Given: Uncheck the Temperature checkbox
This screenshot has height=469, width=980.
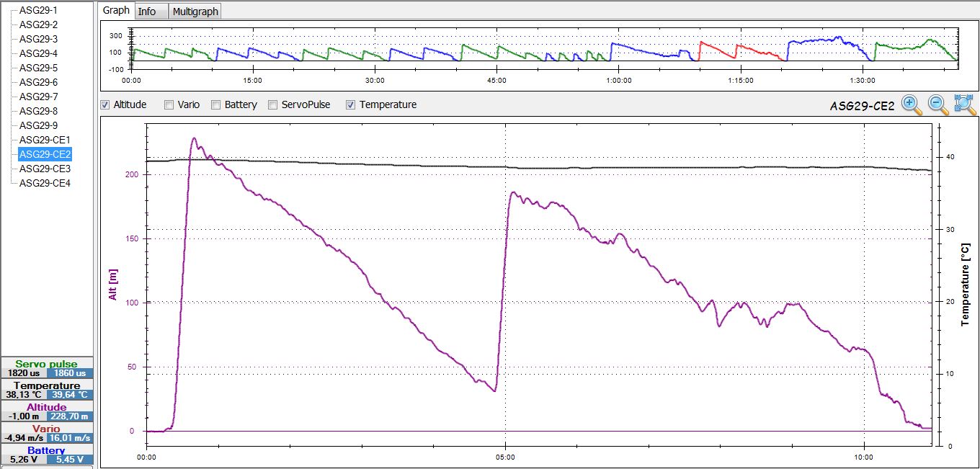Looking at the screenshot, I should pyautogui.click(x=350, y=105).
